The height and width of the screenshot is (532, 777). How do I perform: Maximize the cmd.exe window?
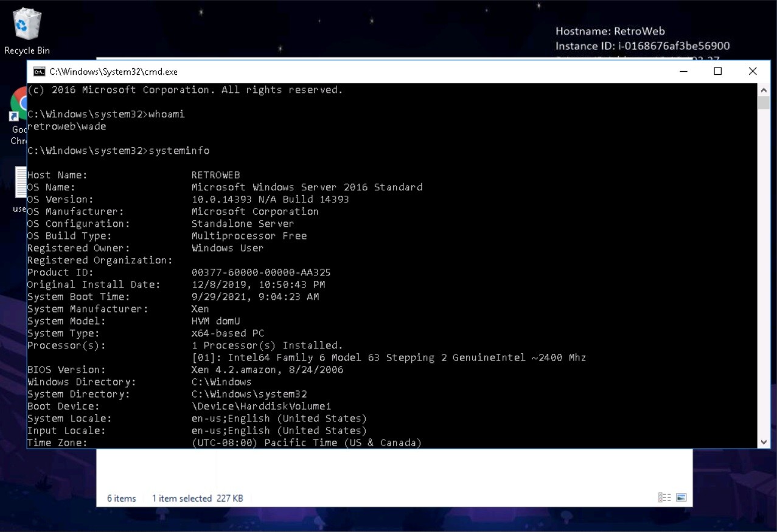pos(718,72)
